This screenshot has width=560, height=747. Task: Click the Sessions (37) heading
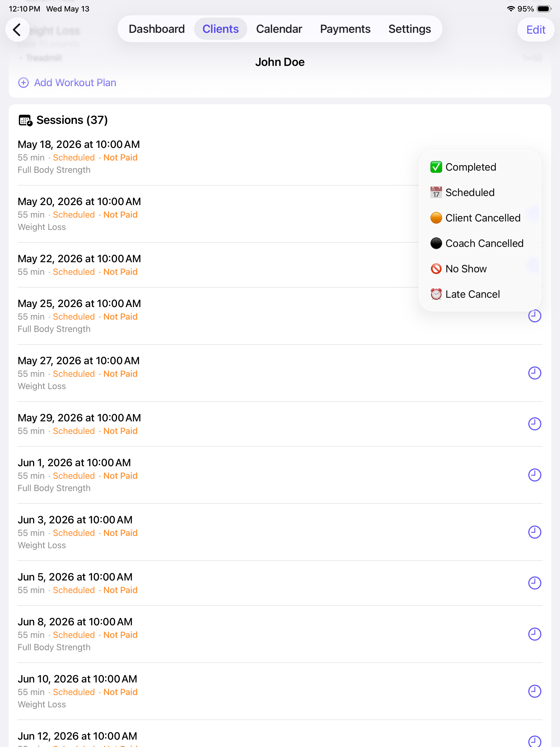point(72,120)
